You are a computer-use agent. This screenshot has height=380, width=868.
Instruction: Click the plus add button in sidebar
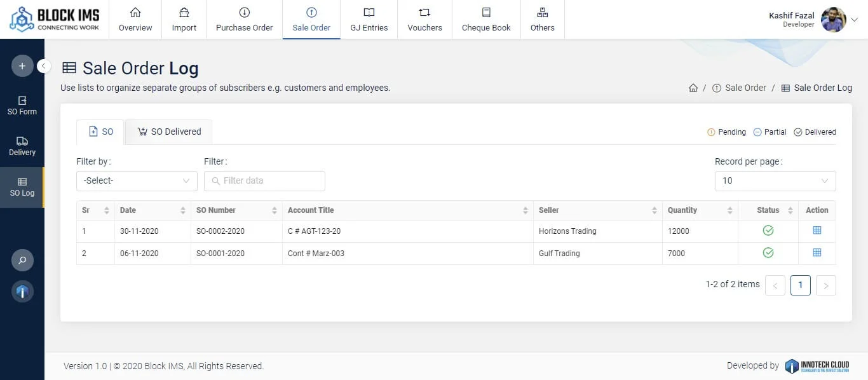pyautogui.click(x=22, y=66)
